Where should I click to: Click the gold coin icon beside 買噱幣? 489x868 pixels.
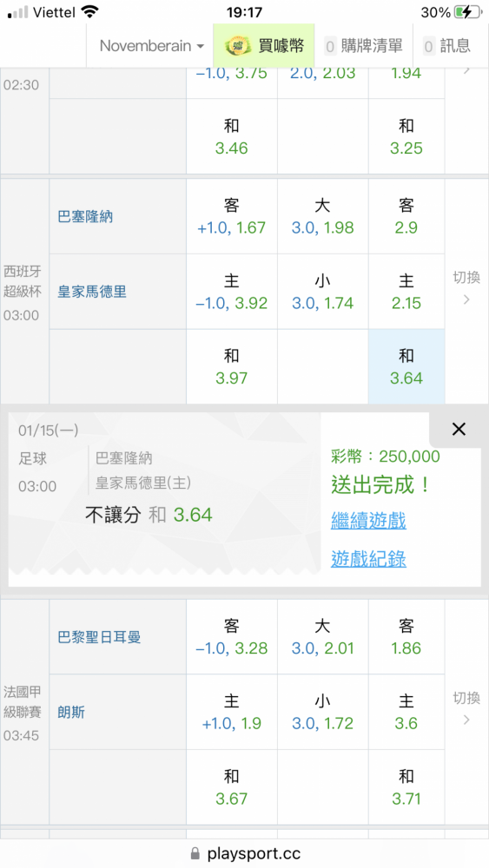click(x=238, y=46)
